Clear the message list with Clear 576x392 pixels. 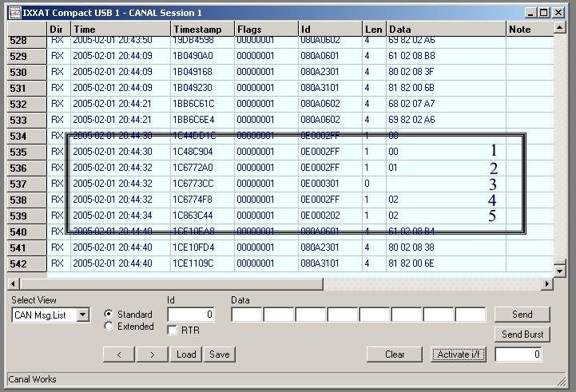click(x=395, y=354)
